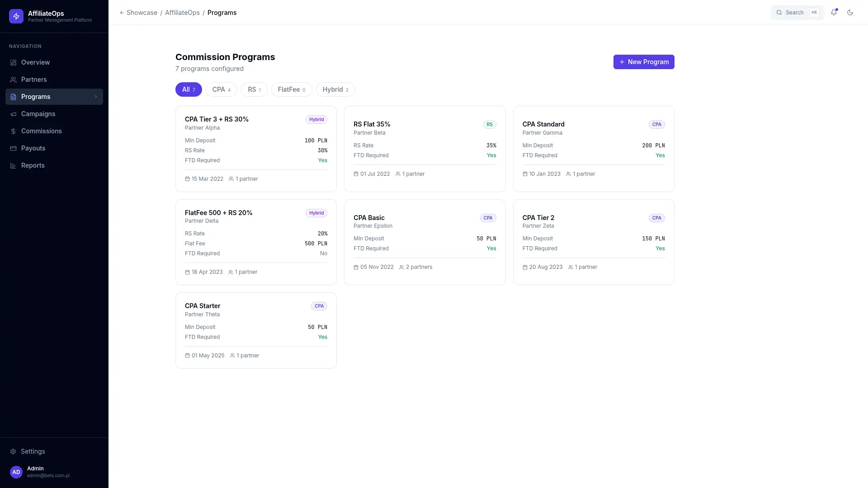
Task: Filter programs by CPA
Action: (x=221, y=89)
